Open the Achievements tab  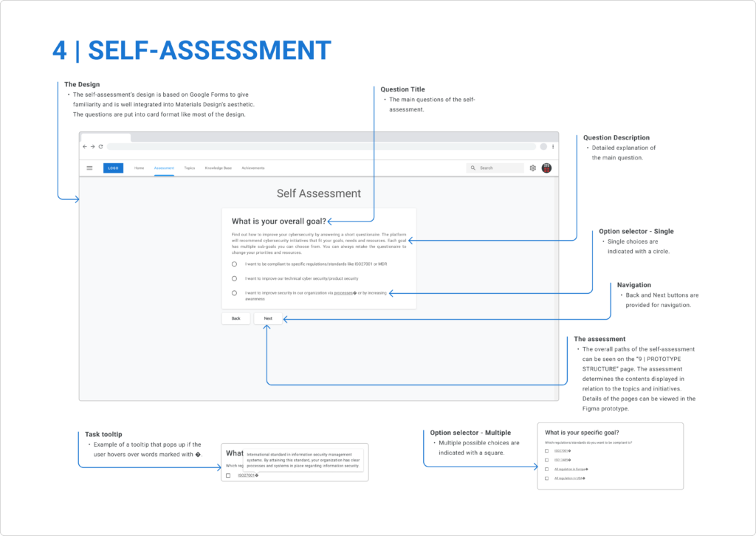(252, 168)
